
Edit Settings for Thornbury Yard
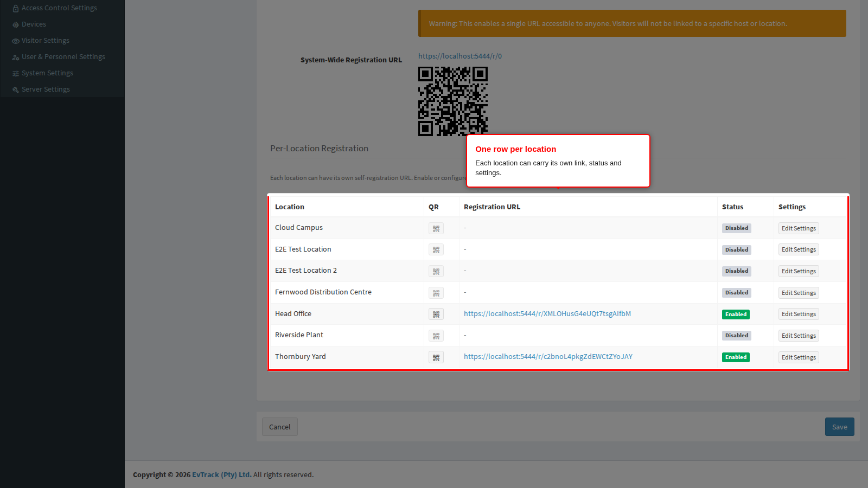pos(799,357)
